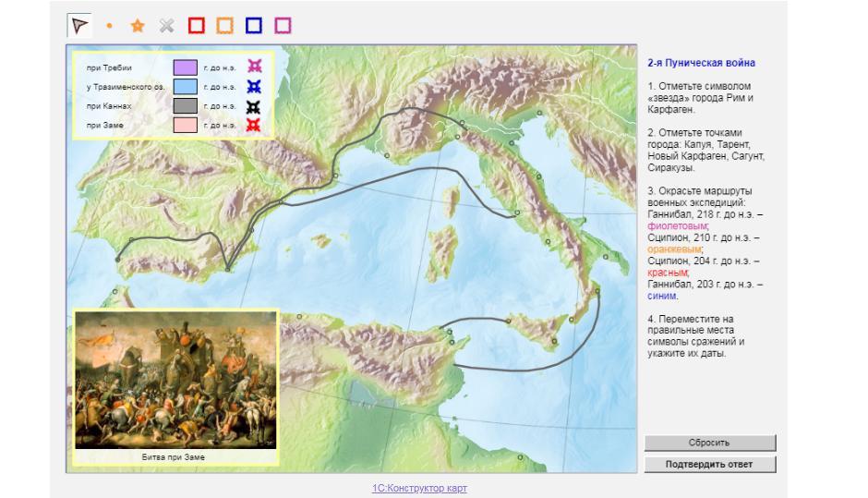Click the purple date field for Trebia
The image size is (868, 498).
(x=186, y=67)
